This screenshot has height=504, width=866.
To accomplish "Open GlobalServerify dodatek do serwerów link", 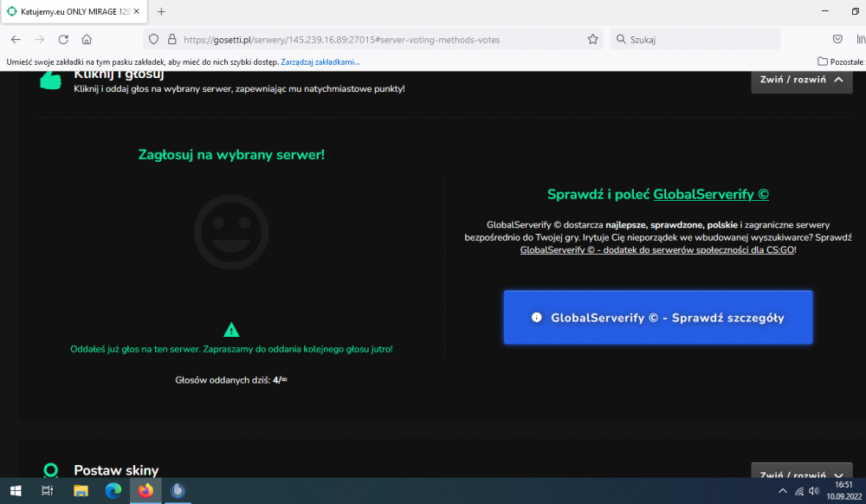I will [x=657, y=250].
